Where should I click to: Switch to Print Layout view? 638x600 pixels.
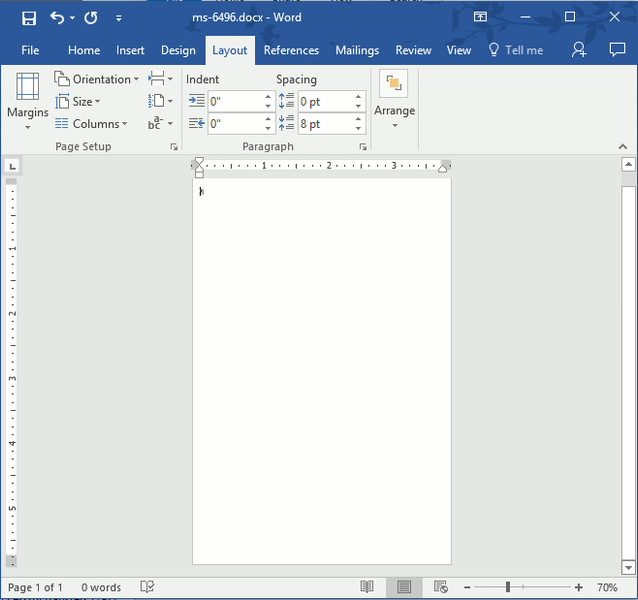click(404, 587)
